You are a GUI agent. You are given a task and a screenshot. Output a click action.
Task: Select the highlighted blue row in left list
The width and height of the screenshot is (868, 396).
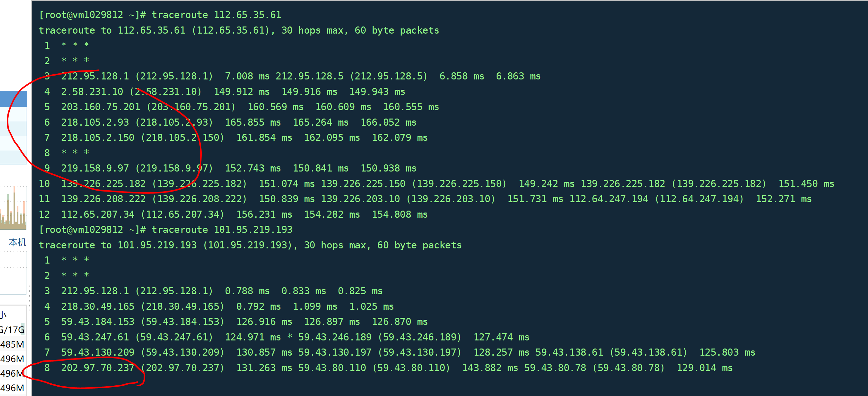(14, 99)
